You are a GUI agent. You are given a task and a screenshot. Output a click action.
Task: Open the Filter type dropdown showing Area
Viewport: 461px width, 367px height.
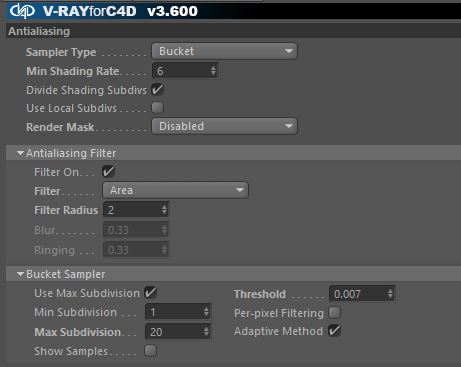tap(175, 190)
